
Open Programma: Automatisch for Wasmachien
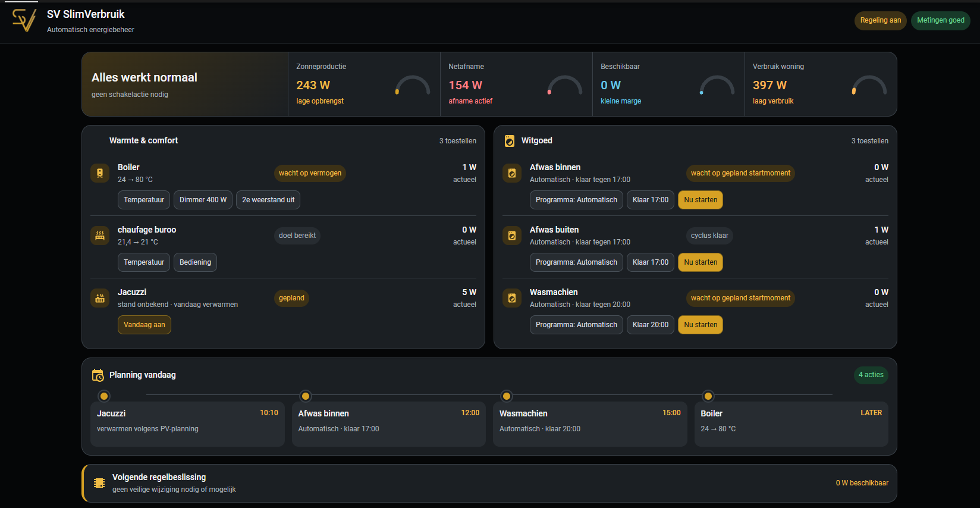coord(576,325)
